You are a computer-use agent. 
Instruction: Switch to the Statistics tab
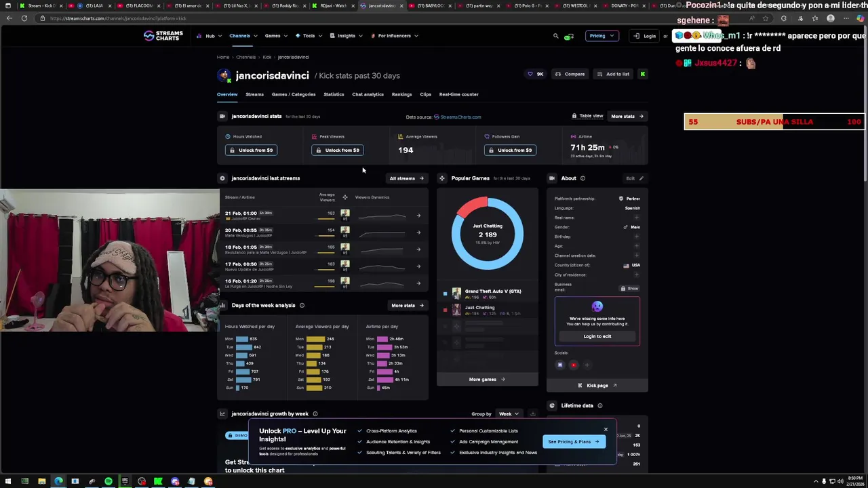[334, 94]
